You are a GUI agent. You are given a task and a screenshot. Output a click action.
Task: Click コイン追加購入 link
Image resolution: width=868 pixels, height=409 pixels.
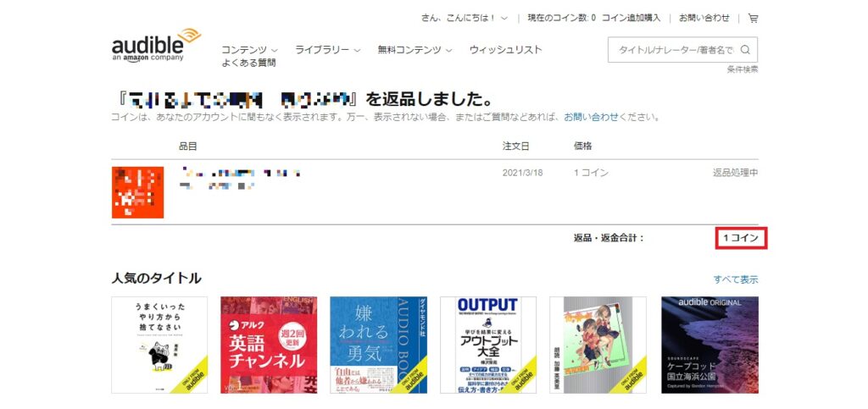click(x=631, y=18)
